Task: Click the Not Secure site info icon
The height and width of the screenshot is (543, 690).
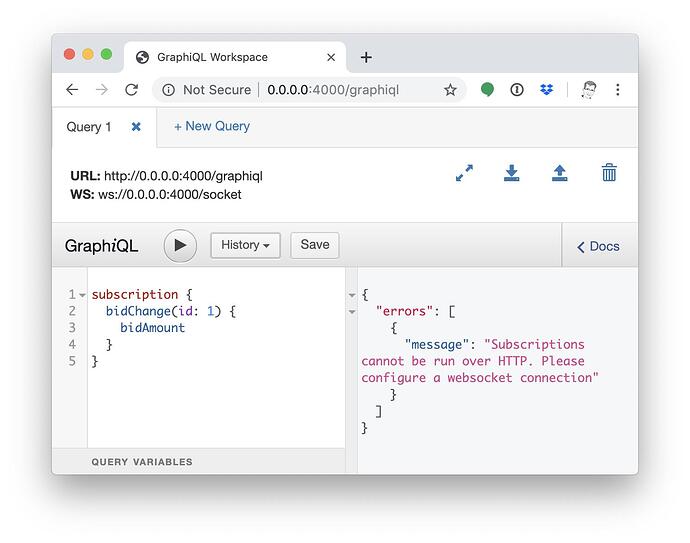Action: coord(169,90)
